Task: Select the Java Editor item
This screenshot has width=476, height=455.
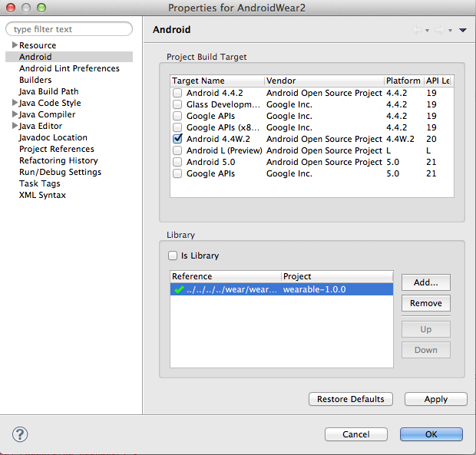Action: (41, 126)
